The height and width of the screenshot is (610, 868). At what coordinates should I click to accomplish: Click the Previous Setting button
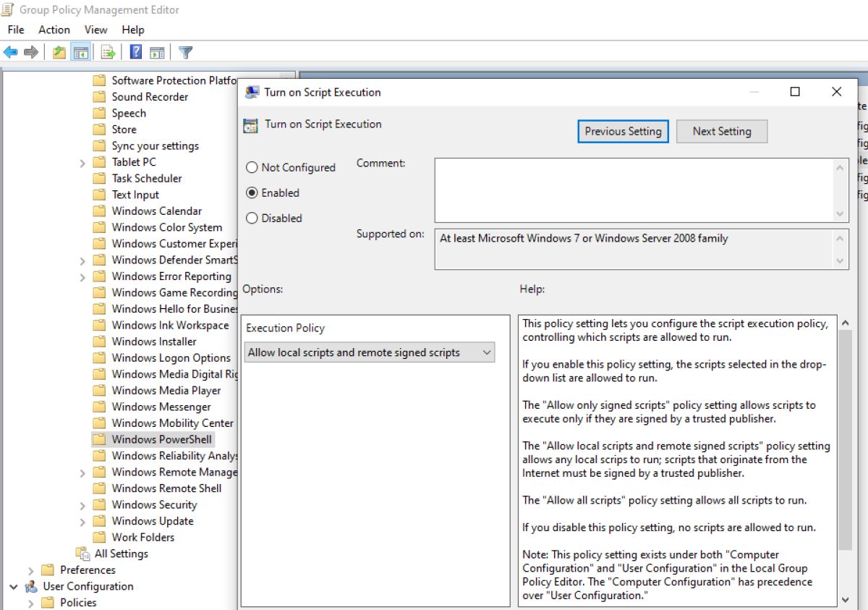tap(623, 131)
